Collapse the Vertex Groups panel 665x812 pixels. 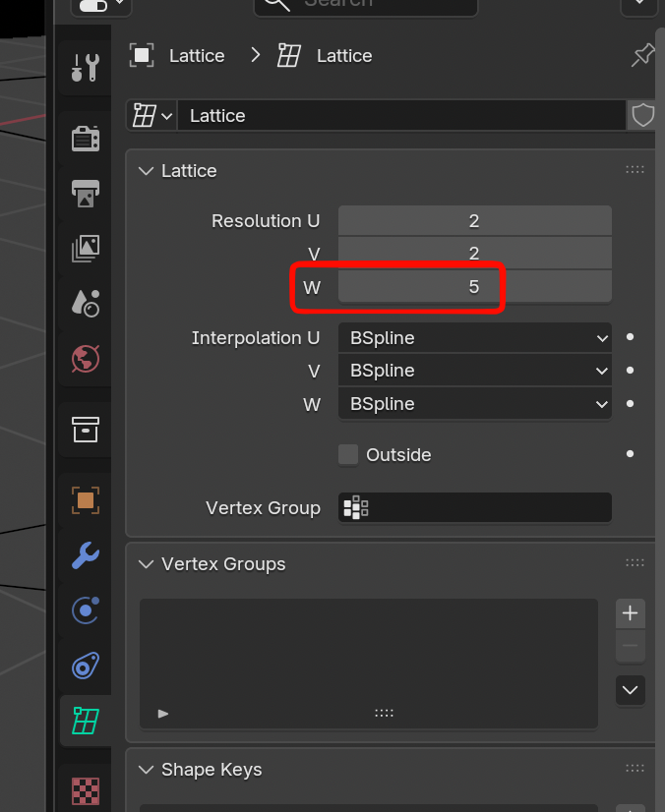click(x=148, y=564)
